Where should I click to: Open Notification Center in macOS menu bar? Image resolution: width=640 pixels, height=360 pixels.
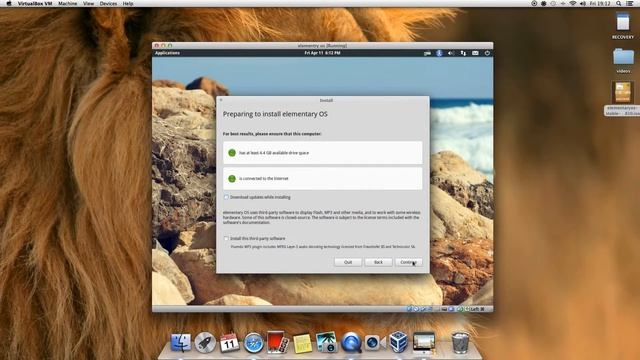[630, 3]
